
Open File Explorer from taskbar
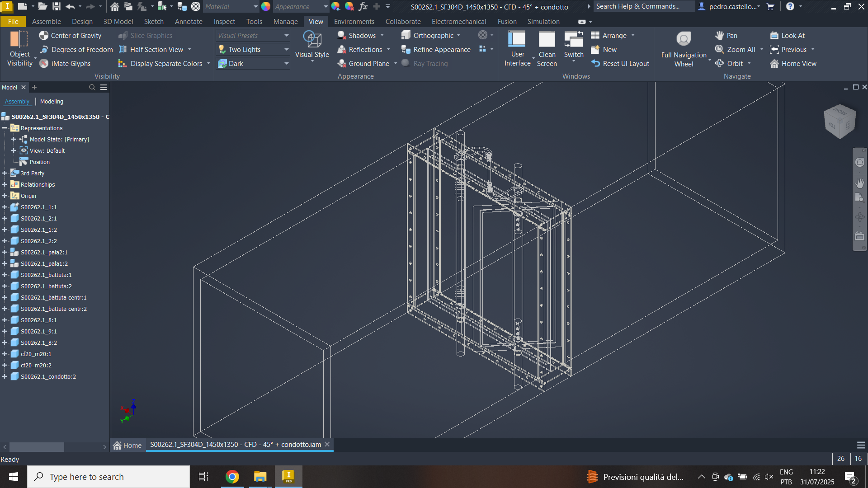click(x=260, y=477)
